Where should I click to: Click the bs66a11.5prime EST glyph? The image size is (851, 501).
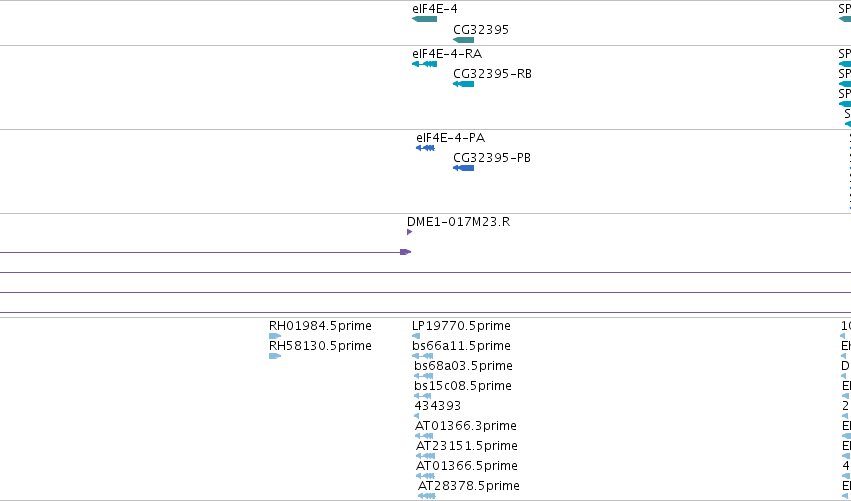(x=423, y=356)
